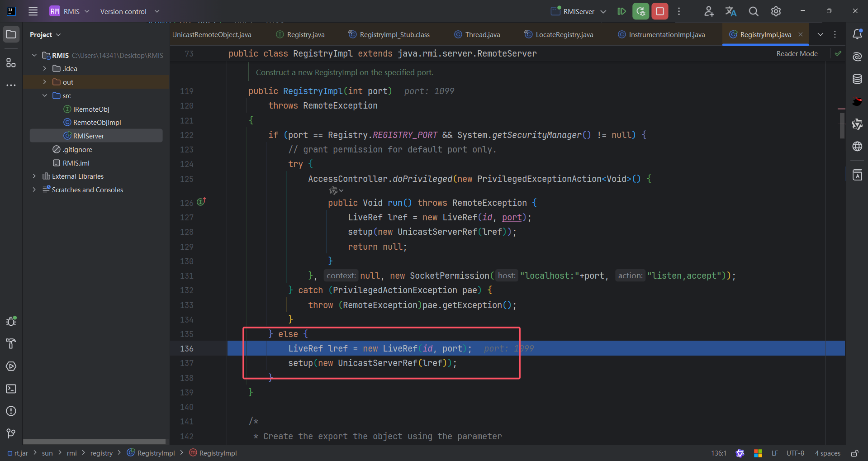Open the Project tool window icon
This screenshot has width=868, height=461.
(11, 34)
